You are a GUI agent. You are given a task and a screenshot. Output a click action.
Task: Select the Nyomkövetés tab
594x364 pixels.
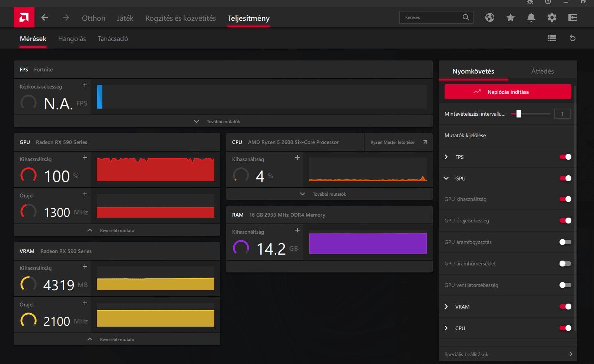(x=473, y=71)
